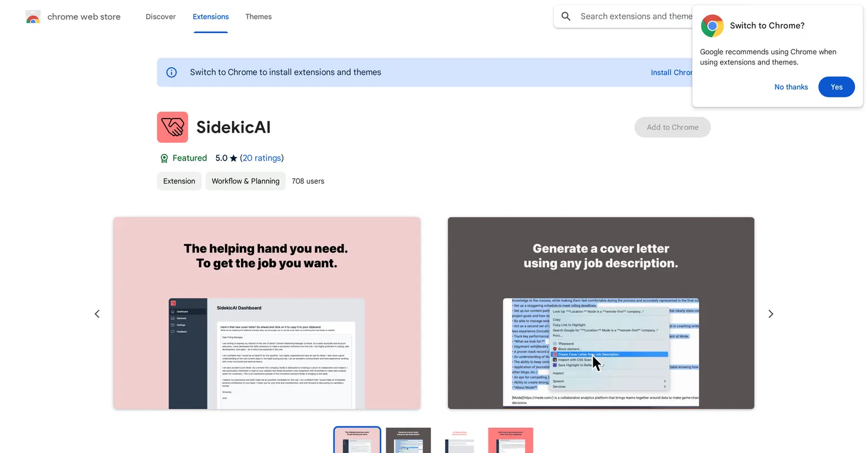Click the info icon in the blue banner
Viewport: 868px width, 453px height.
click(171, 73)
